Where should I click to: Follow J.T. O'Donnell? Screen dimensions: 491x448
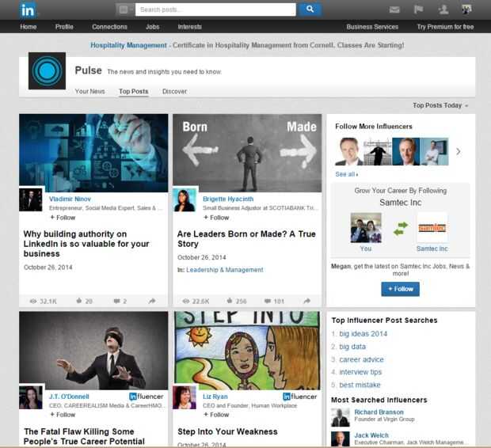pyautogui.click(x=63, y=415)
